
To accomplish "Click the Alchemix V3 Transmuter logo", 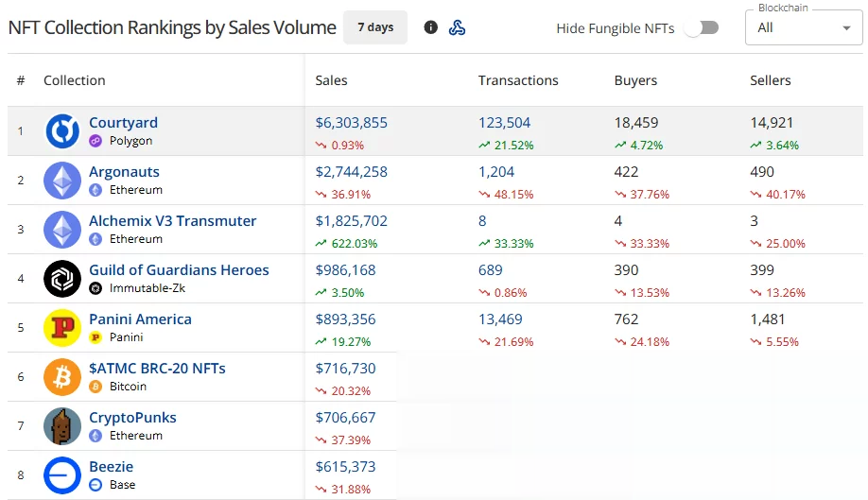I will click(62, 230).
